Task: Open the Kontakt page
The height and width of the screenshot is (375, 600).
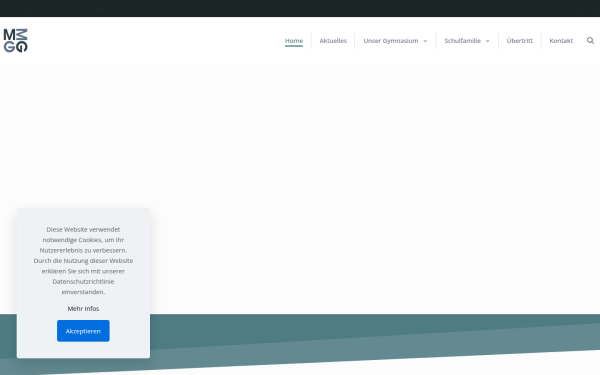Action: (x=561, y=41)
